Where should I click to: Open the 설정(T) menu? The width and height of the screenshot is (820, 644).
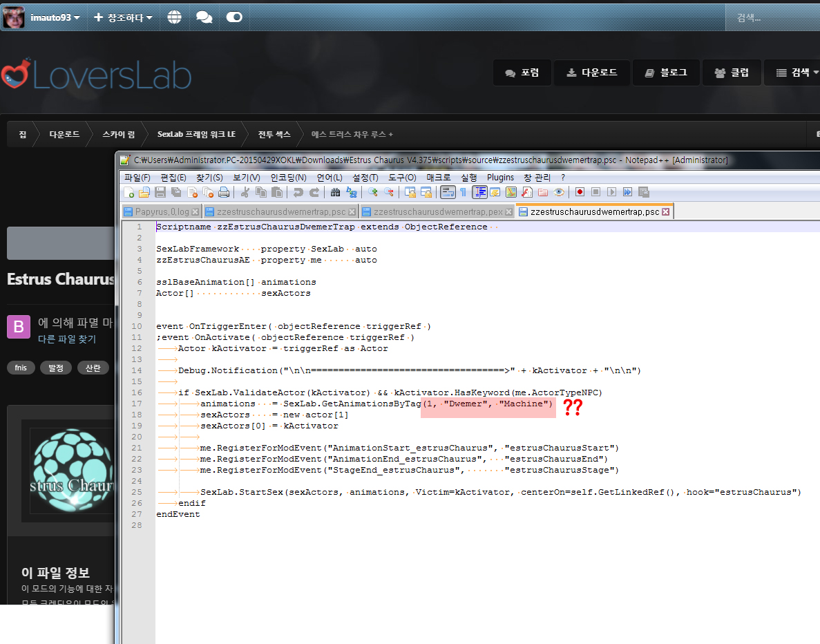(x=365, y=178)
